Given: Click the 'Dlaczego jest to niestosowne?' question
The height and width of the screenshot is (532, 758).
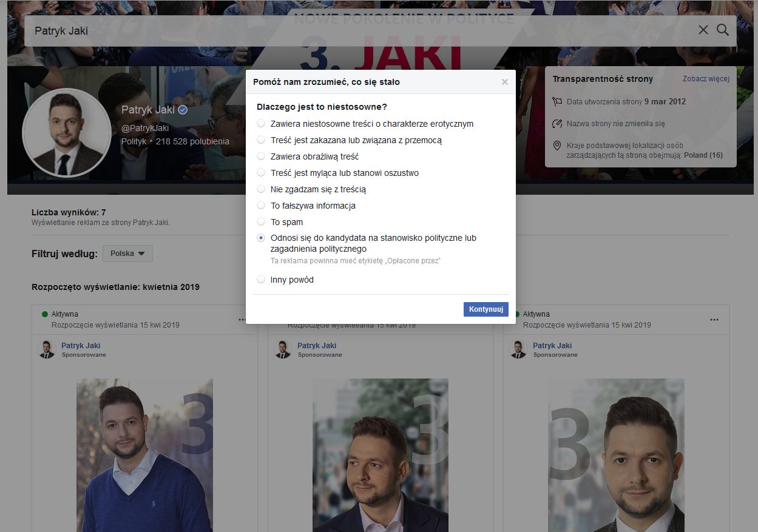Looking at the screenshot, I should 322,107.
